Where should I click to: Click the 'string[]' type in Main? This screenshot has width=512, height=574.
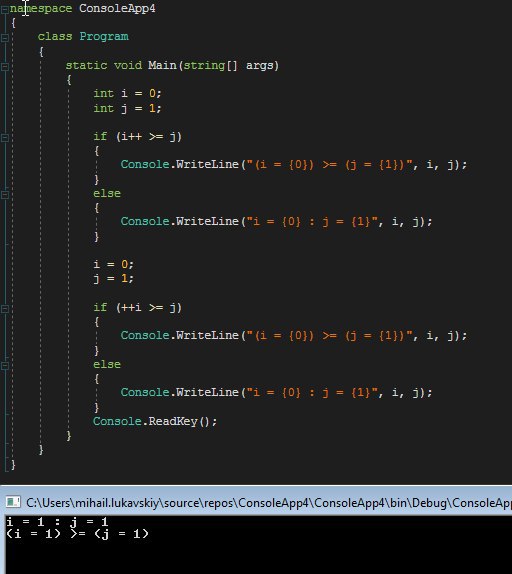tap(210, 66)
